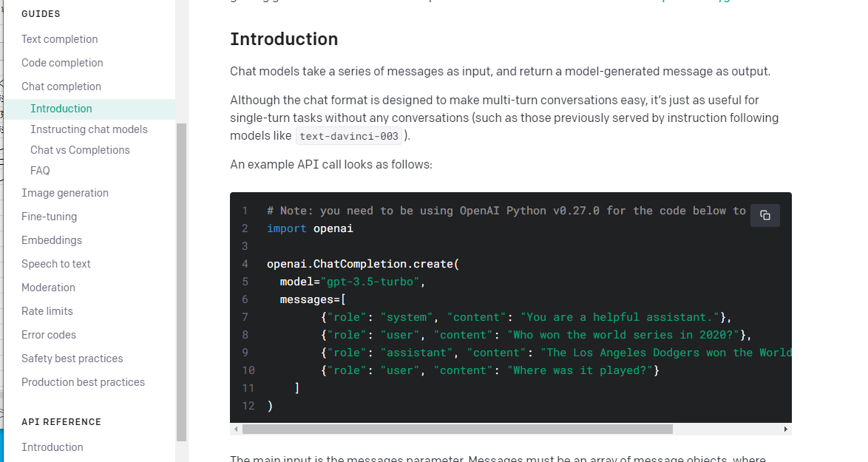Click the code scrollbar left arrow

[236, 429]
